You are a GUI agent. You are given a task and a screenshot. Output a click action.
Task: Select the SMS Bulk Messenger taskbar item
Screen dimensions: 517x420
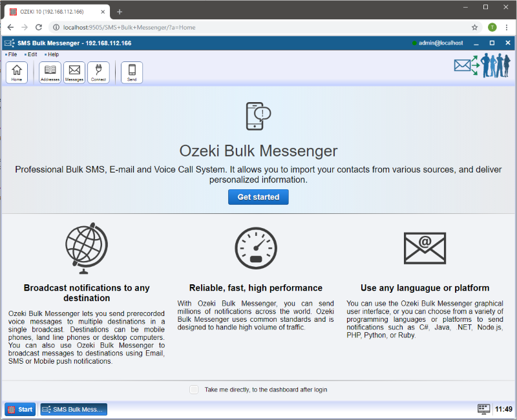(74, 409)
